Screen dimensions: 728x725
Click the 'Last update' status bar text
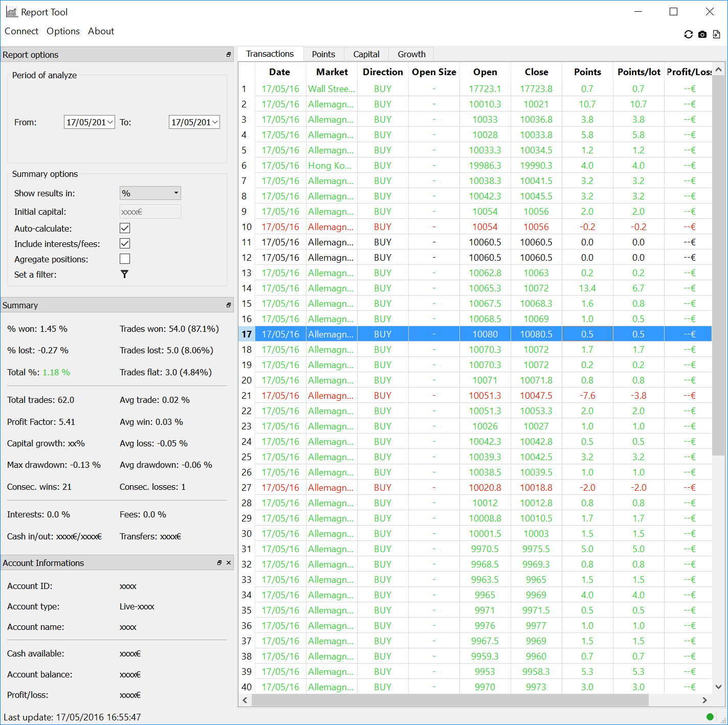[x=72, y=717]
